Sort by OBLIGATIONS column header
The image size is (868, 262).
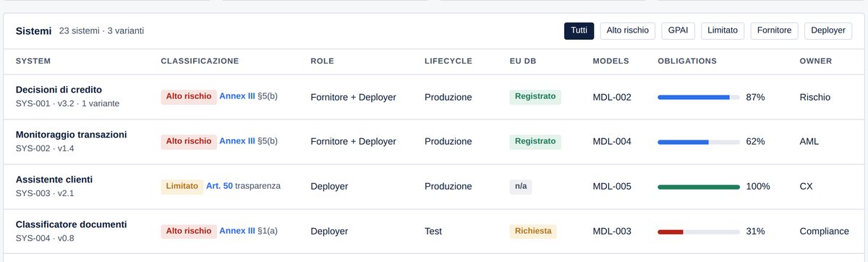pos(687,61)
